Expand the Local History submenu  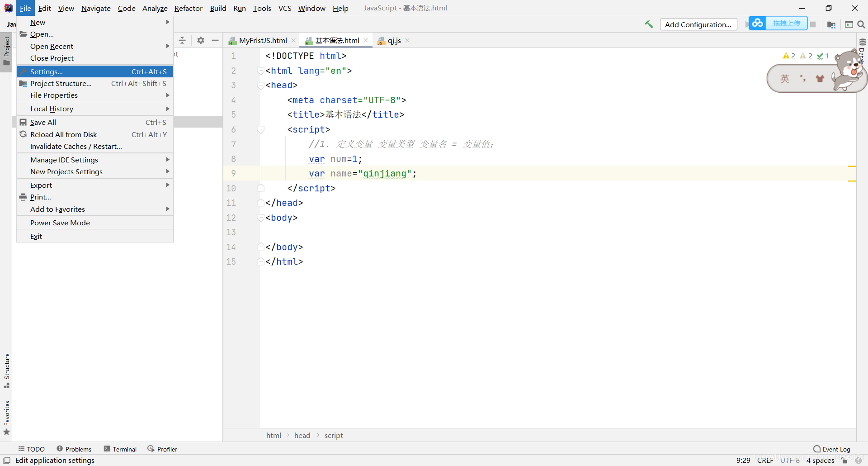pos(95,109)
